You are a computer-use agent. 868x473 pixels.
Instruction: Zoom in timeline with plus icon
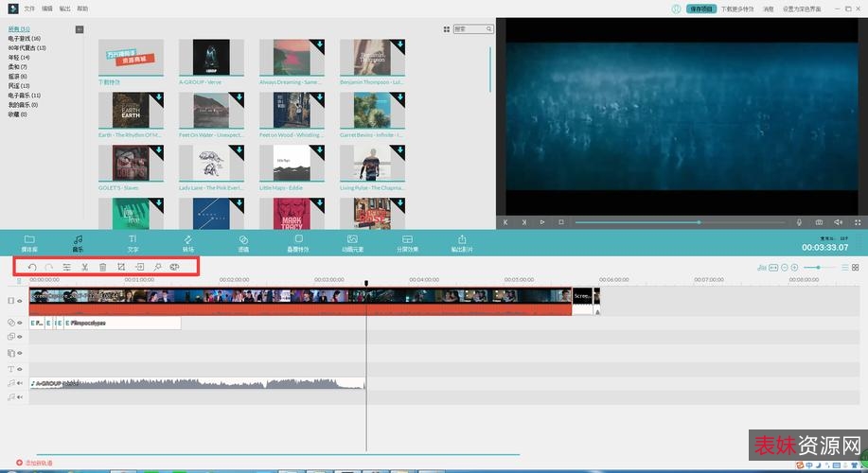click(x=794, y=268)
